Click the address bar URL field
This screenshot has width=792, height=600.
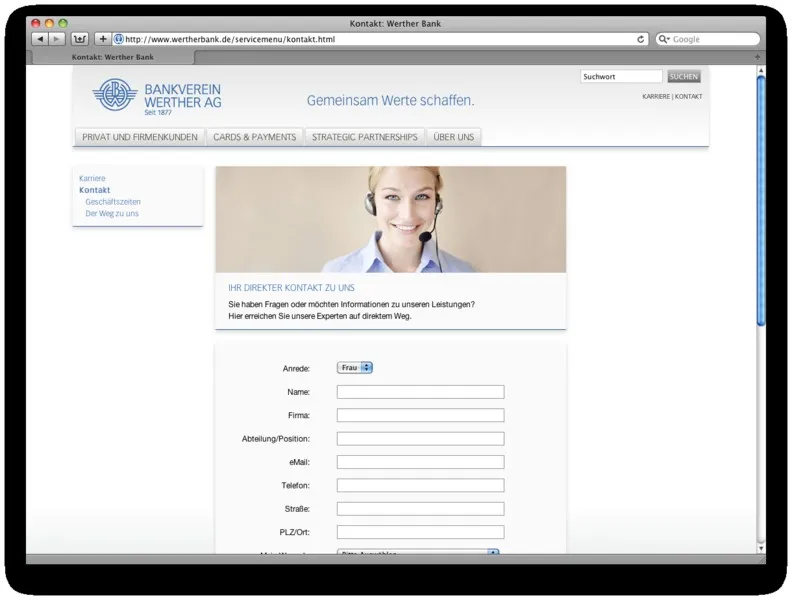379,39
